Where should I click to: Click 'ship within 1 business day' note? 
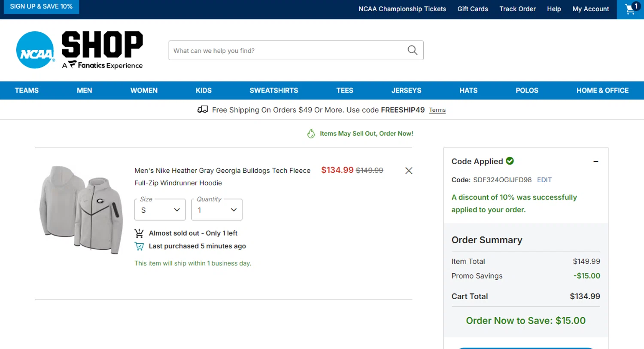click(x=193, y=263)
